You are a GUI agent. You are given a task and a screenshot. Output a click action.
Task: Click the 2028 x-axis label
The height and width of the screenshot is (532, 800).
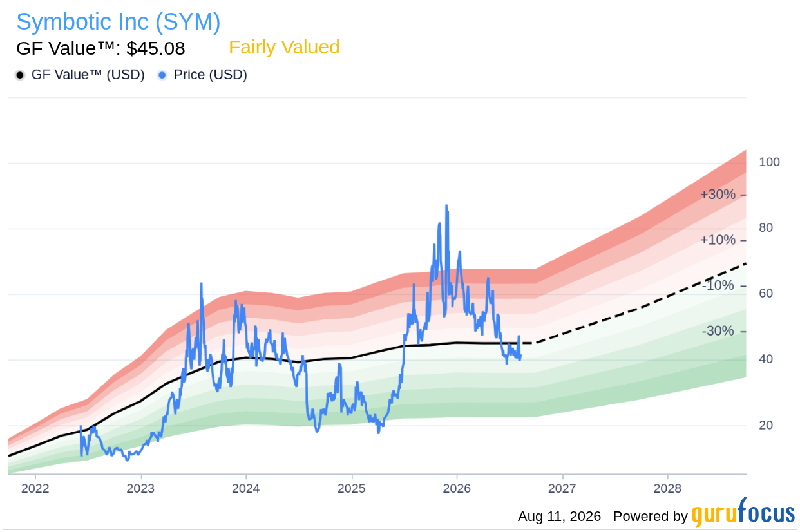point(668,488)
